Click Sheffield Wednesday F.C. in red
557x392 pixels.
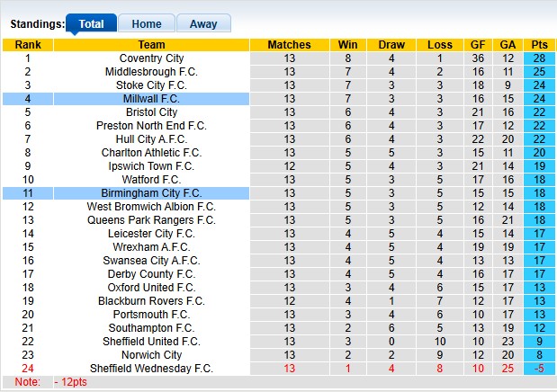coord(151,369)
